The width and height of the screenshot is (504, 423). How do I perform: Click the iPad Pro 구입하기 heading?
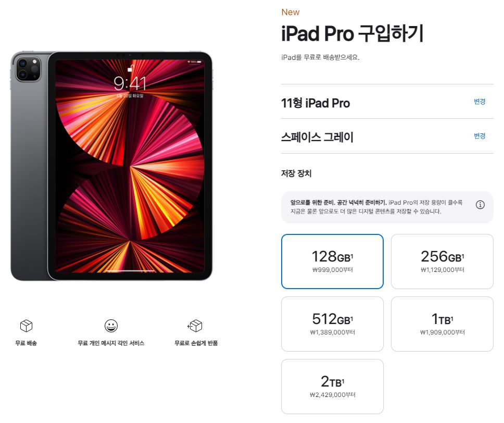tap(352, 33)
